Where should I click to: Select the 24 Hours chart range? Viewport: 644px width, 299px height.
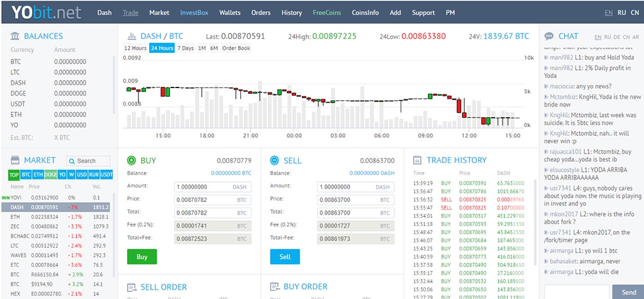click(x=162, y=48)
